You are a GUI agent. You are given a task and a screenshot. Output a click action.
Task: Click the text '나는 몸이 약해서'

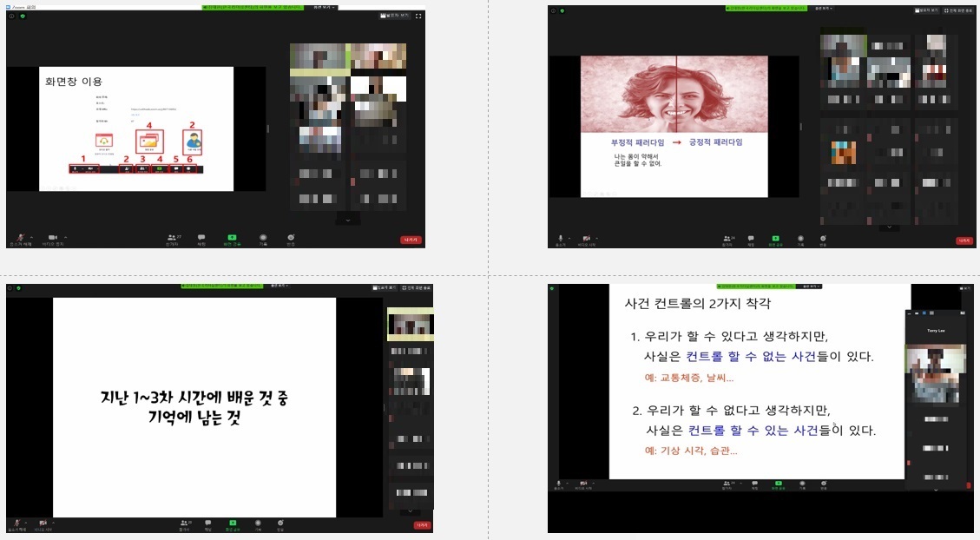(635, 157)
